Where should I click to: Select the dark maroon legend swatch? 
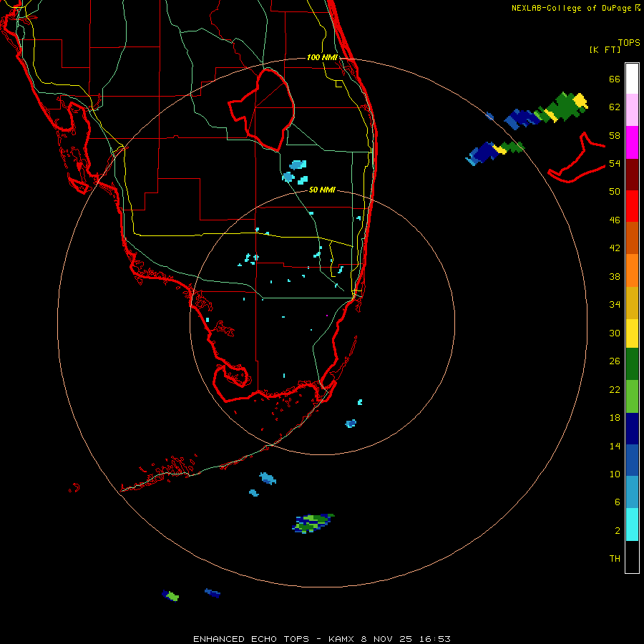point(632,175)
